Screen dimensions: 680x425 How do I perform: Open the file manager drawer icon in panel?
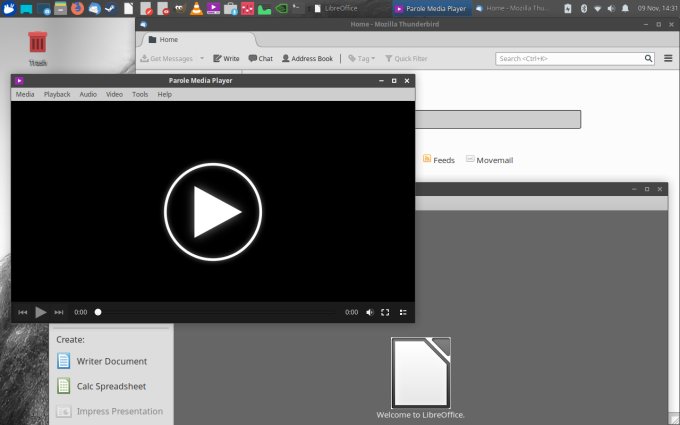[x=60, y=8]
